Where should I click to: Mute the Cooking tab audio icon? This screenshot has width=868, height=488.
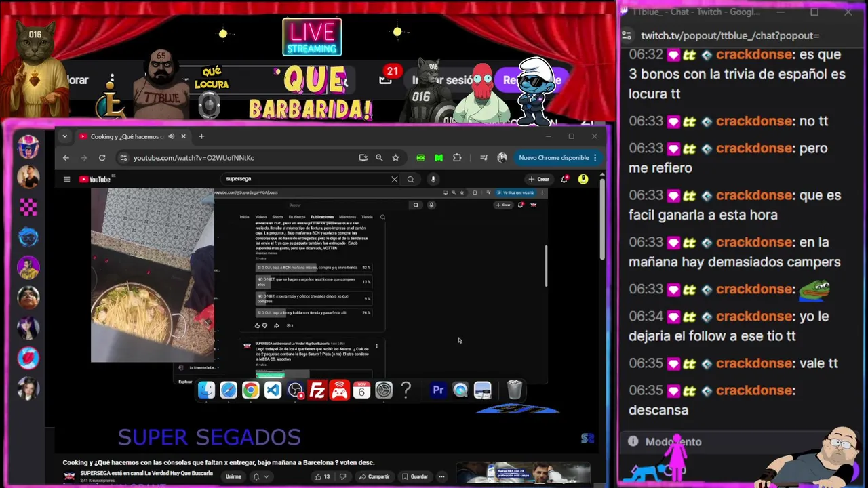(x=171, y=136)
